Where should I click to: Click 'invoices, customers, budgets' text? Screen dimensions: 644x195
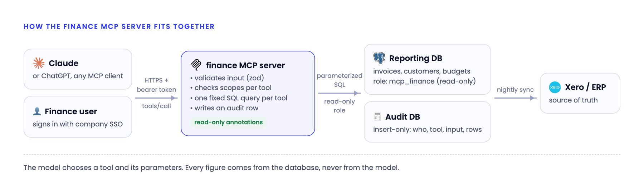(422, 71)
